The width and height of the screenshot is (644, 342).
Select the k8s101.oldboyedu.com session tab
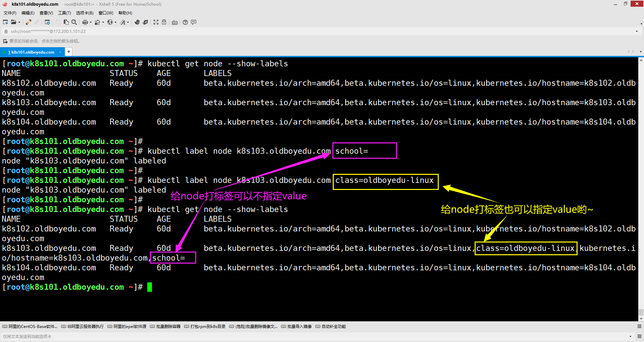pos(33,52)
